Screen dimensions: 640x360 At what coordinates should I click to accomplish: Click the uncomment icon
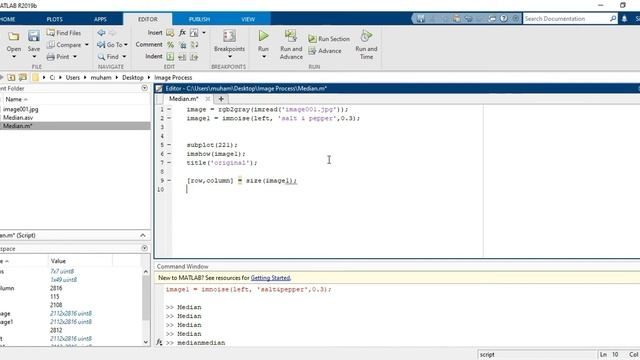(182, 45)
